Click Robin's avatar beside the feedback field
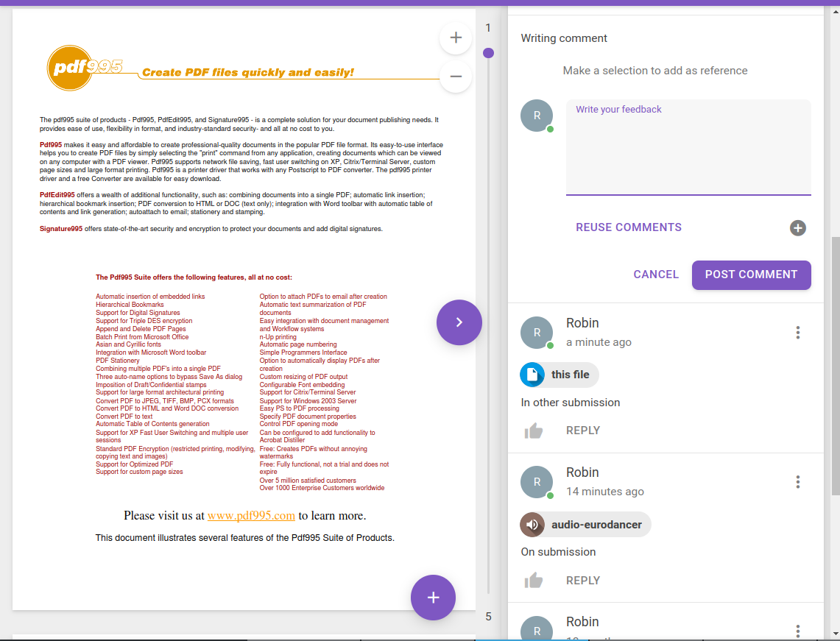840x641 pixels. coord(536,116)
